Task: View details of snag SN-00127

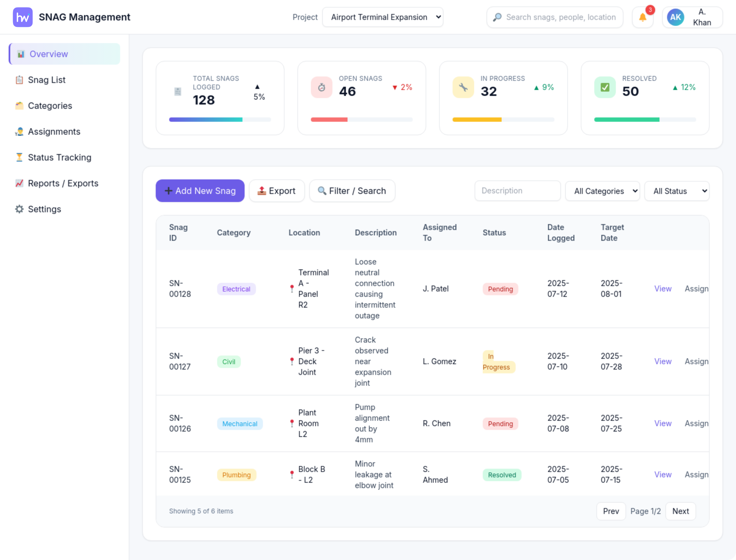Action: [x=662, y=361]
